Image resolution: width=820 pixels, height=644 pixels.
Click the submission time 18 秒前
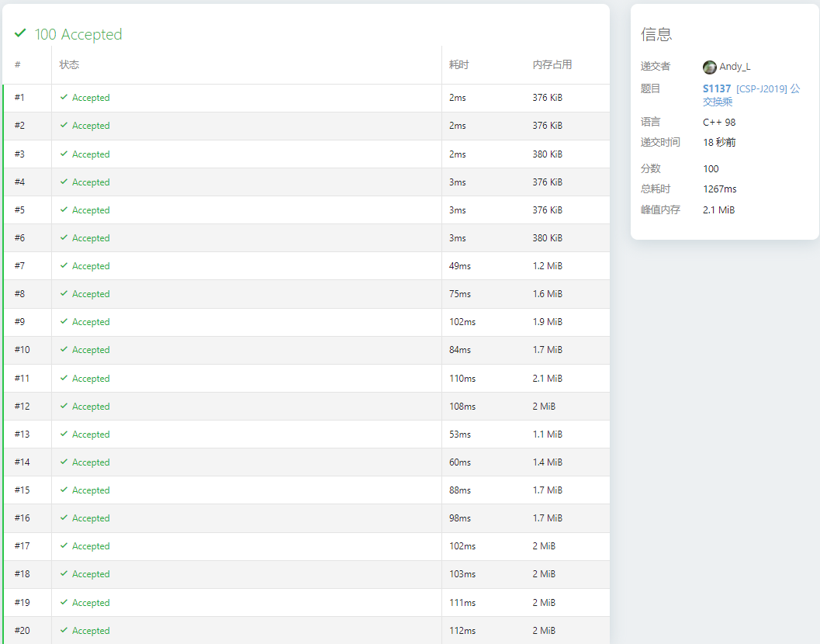point(719,142)
